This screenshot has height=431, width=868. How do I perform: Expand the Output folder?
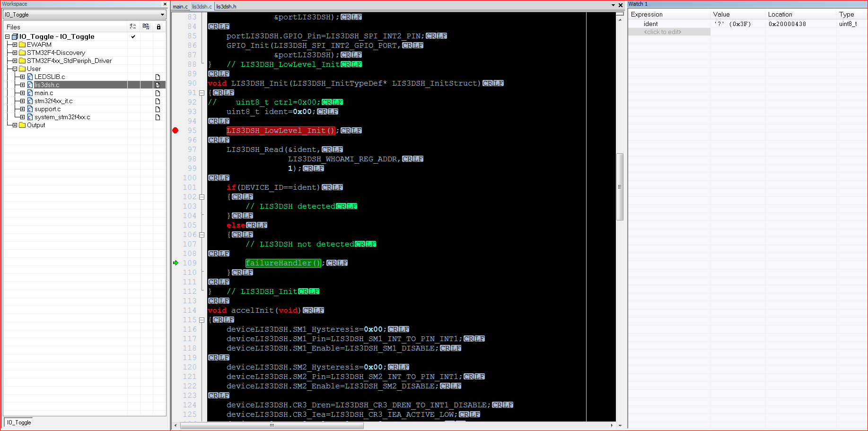15,125
